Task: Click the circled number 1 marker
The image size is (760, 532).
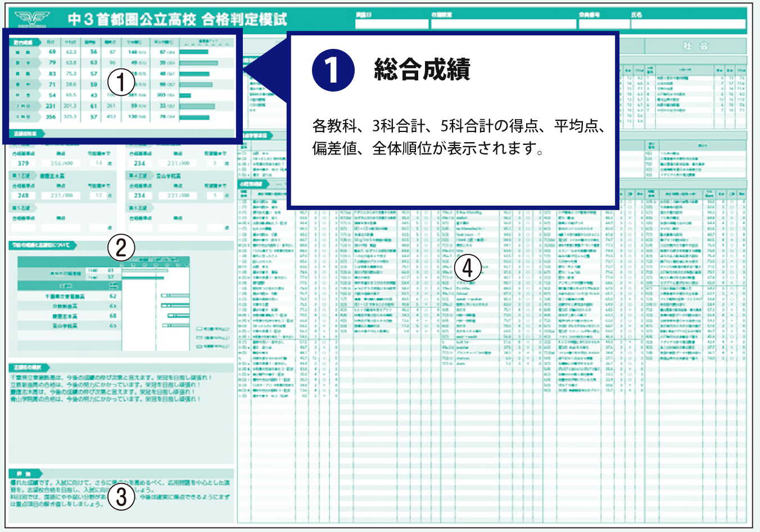Action: click(x=120, y=83)
